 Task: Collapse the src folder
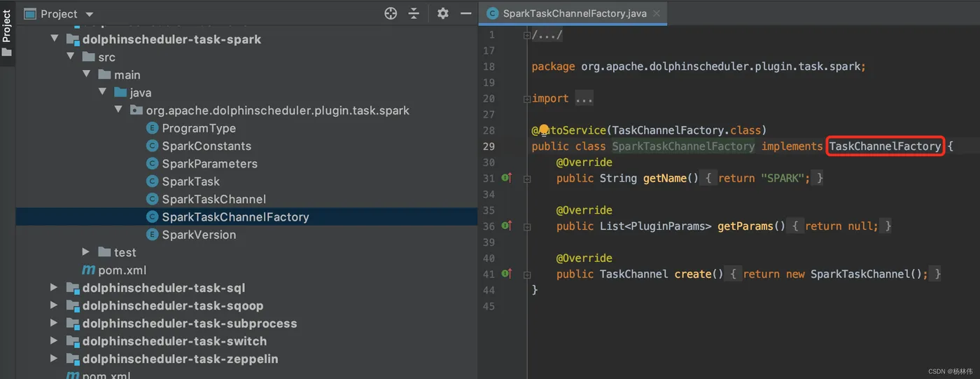point(71,57)
